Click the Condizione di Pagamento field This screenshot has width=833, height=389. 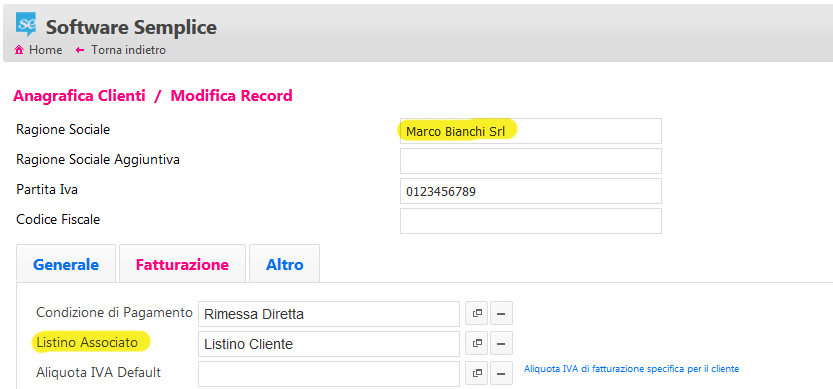[x=329, y=314]
